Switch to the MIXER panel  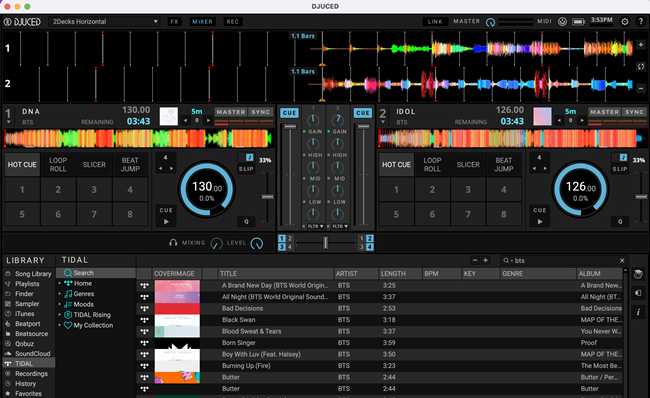[x=202, y=22]
